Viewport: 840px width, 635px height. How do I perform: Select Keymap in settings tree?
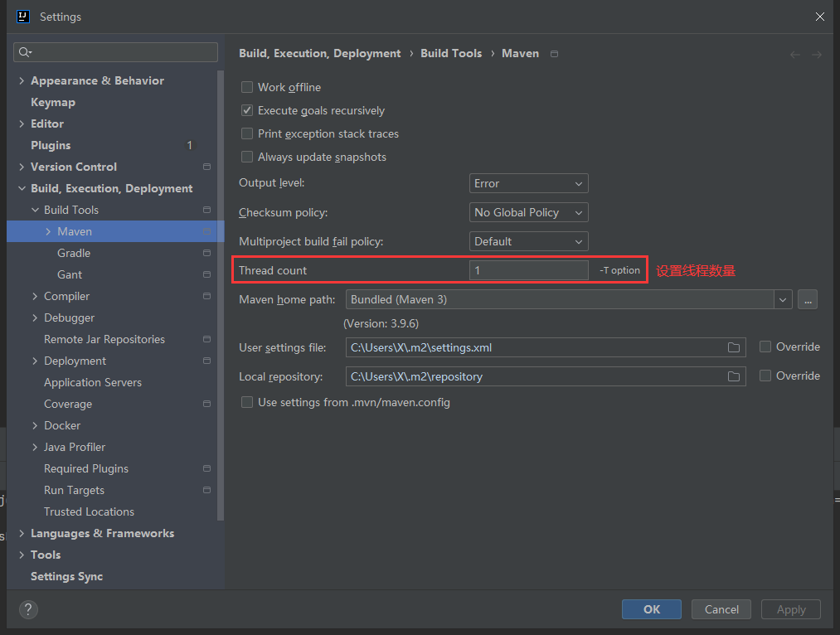pos(53,102)
